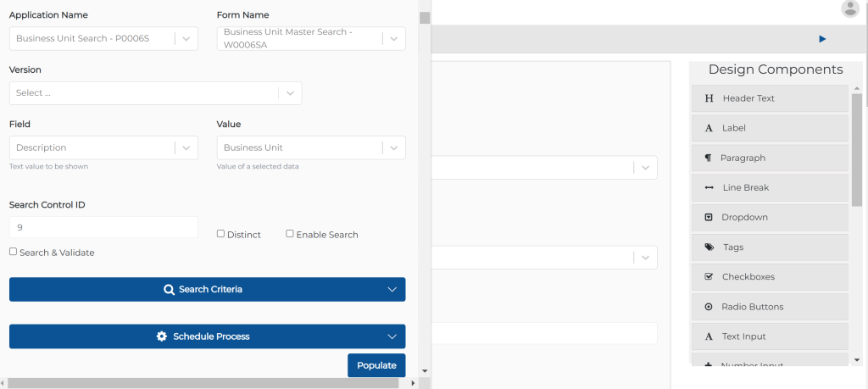
Task: Add the Radio Buttons component
Action: (770, 307)
